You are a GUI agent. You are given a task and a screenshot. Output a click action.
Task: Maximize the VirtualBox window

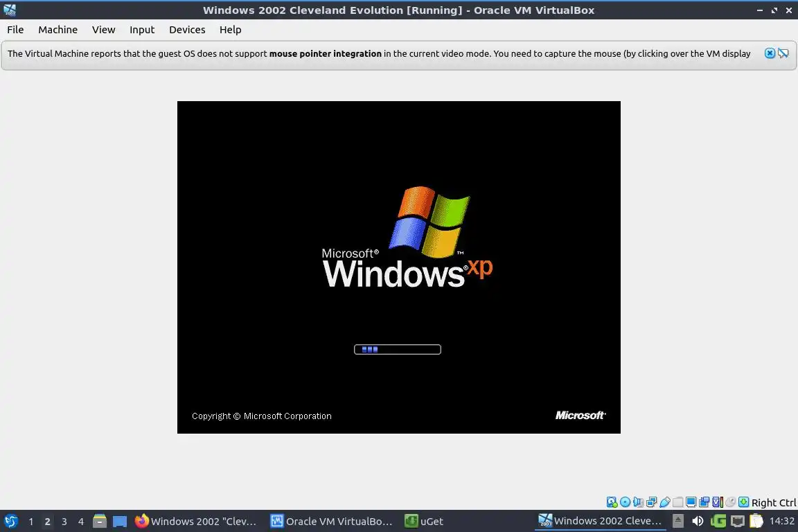[x=774, y=10]
